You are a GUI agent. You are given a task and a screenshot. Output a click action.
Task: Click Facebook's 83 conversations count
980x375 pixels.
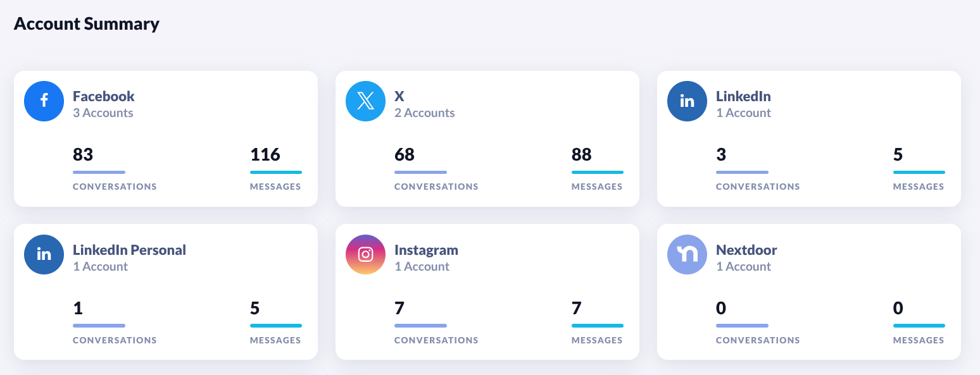[83, 154]
